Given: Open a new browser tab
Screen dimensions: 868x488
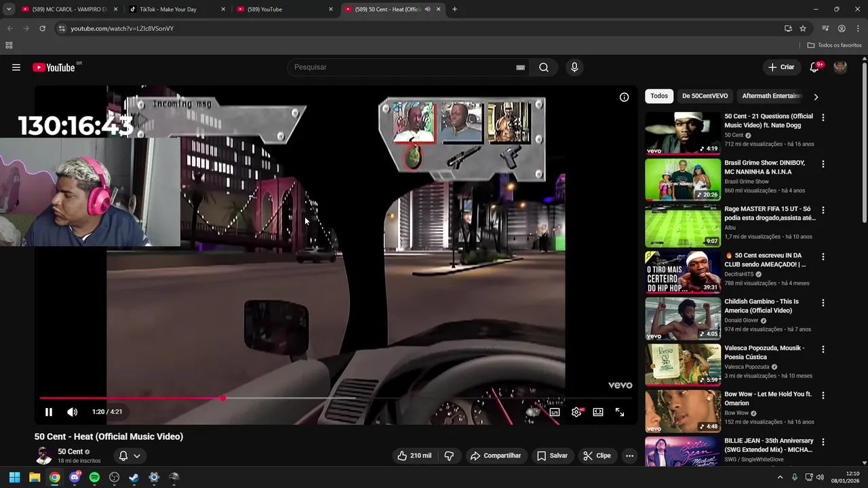Looking at the screenshot, I should (454, 9).
